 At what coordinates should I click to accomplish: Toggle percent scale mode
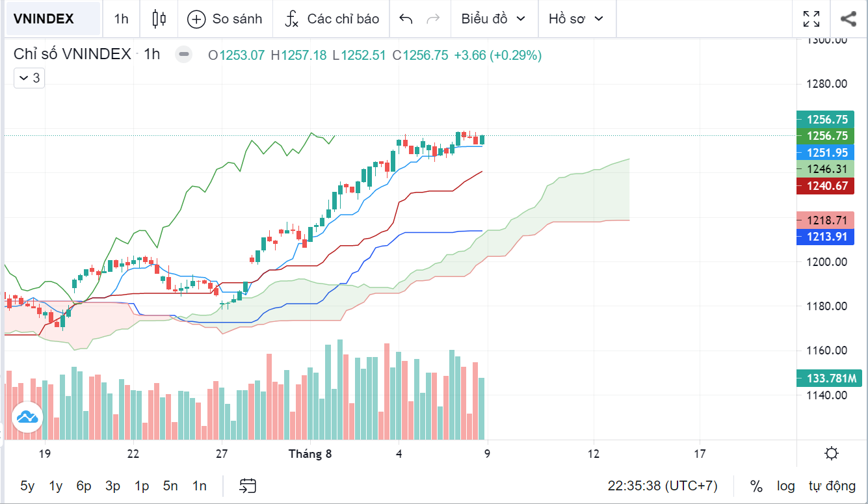[756, 486]
